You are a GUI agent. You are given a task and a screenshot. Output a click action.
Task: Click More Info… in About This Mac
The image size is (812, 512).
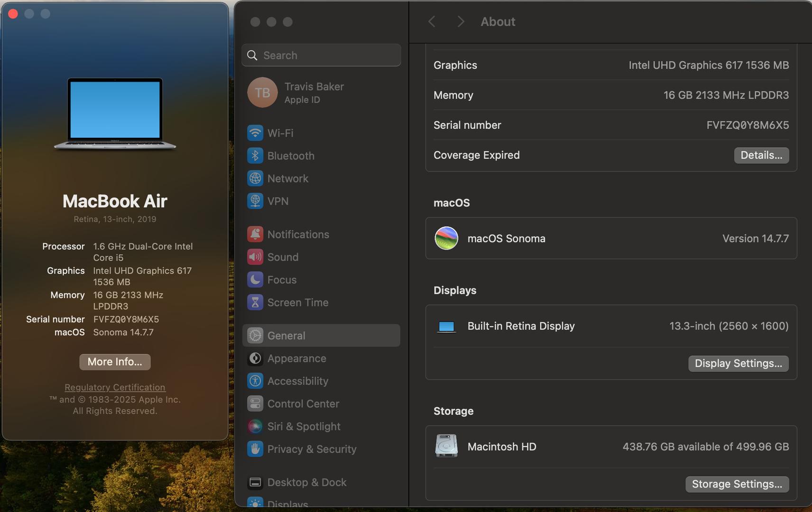coord(115,362)
